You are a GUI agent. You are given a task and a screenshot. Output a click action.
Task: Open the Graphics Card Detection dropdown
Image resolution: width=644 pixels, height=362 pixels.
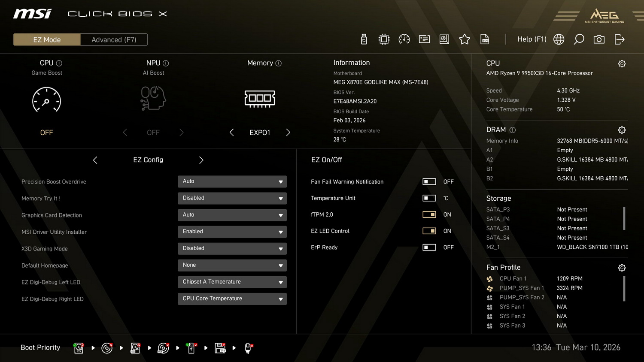(232, 215)
